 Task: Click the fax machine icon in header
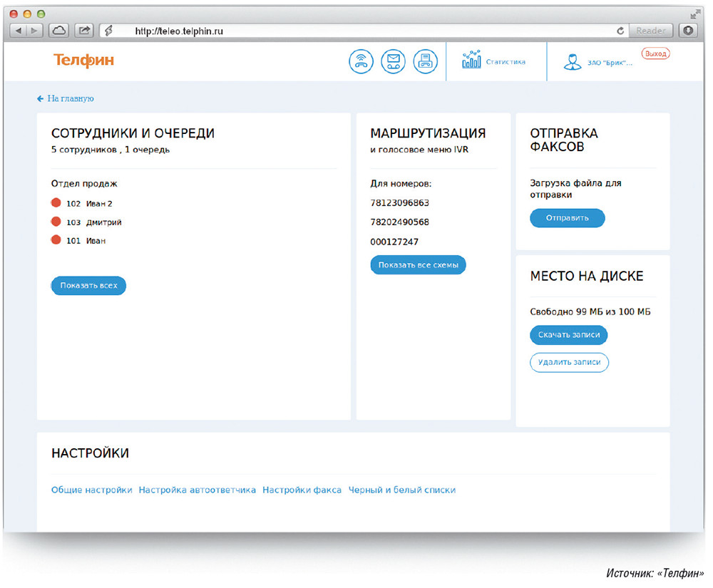pos(425,61)
